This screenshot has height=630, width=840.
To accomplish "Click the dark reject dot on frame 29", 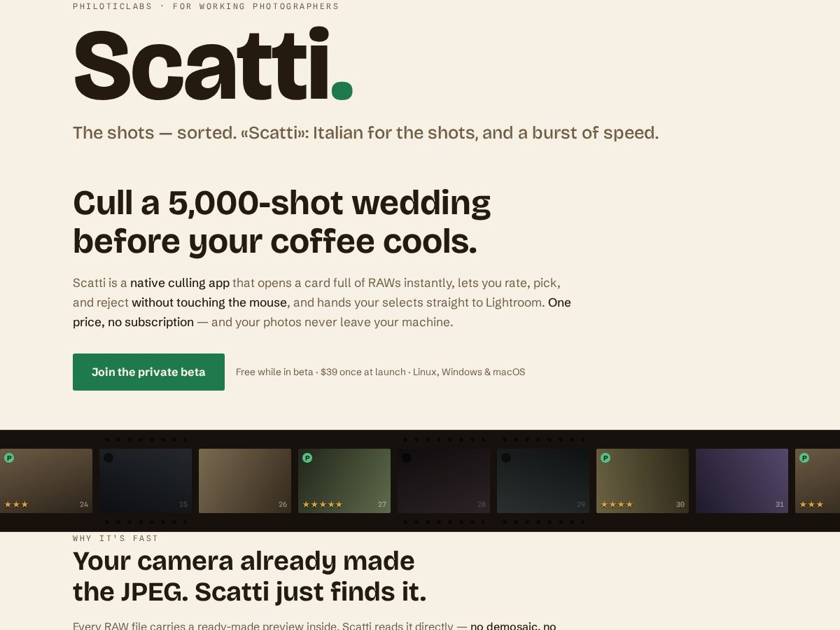I will pyautogui.click(x=506, y=458).
